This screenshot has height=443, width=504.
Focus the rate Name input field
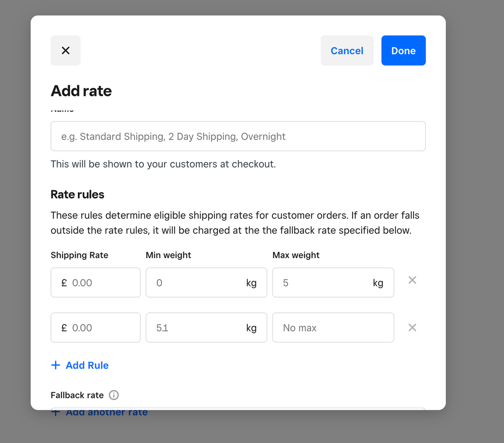[238, 136]
